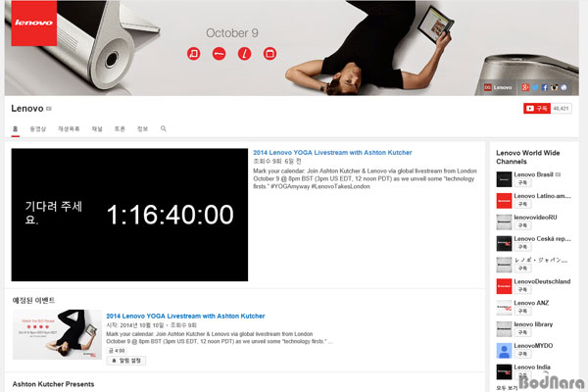Click the #YOGAmyway hashtag in description
Screen dimensions: 588x392
point(289,186)
